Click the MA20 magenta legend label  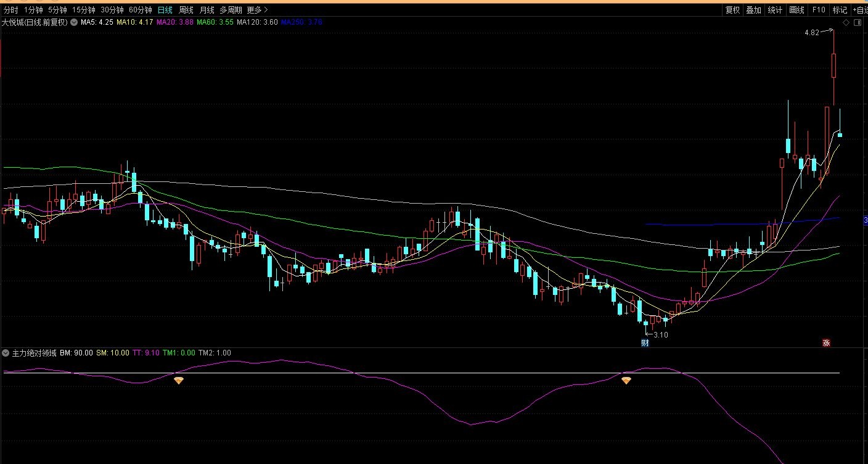tap(175, 22)
